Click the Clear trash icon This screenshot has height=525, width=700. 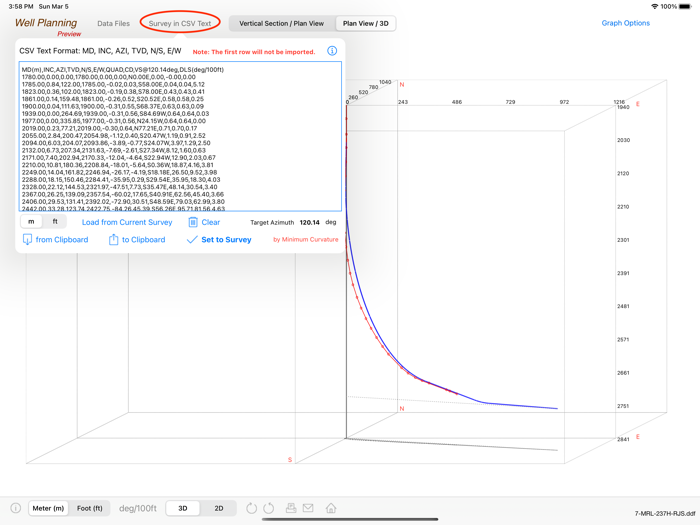point(193,222)
